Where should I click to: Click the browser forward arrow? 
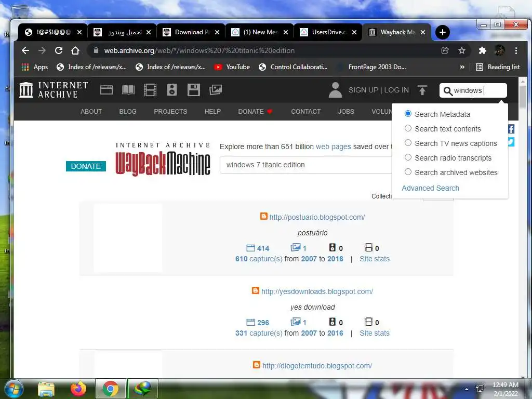(42, 50)
